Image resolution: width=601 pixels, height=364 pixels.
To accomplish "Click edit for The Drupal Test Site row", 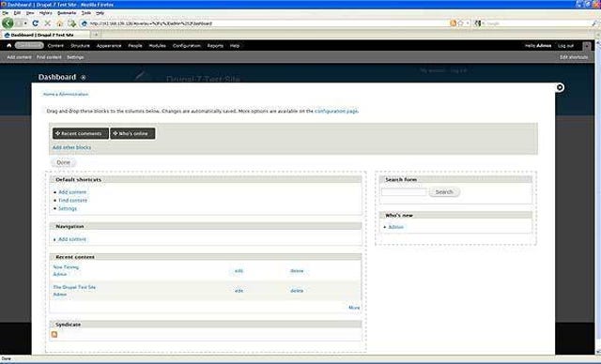I will 239,291.
